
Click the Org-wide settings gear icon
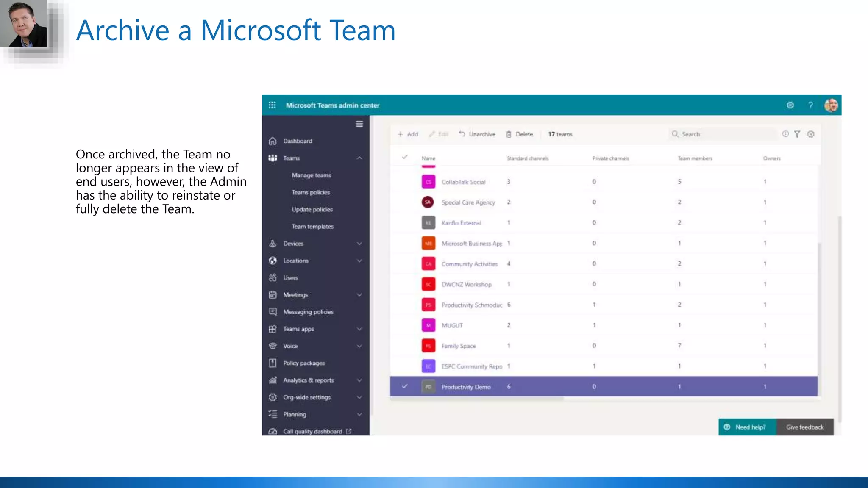[x=273, y=397]
